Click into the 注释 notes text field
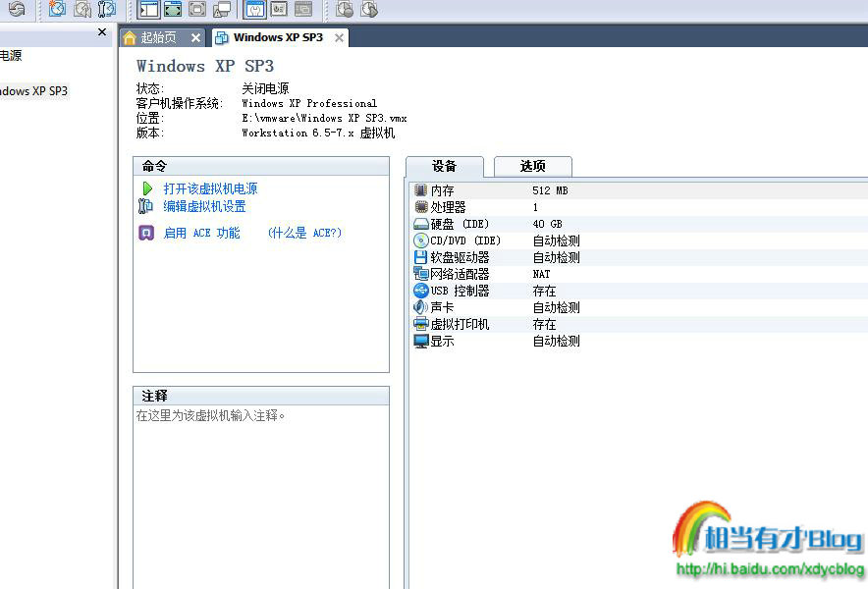 (x=261, y=497)
